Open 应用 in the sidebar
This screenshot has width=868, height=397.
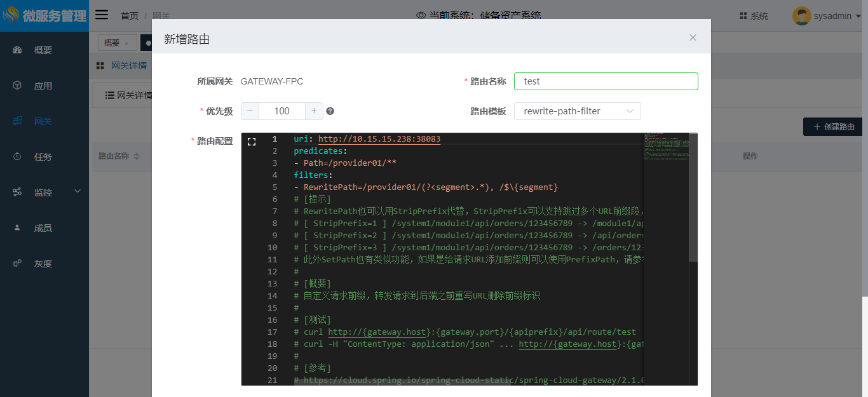(43, 86)
